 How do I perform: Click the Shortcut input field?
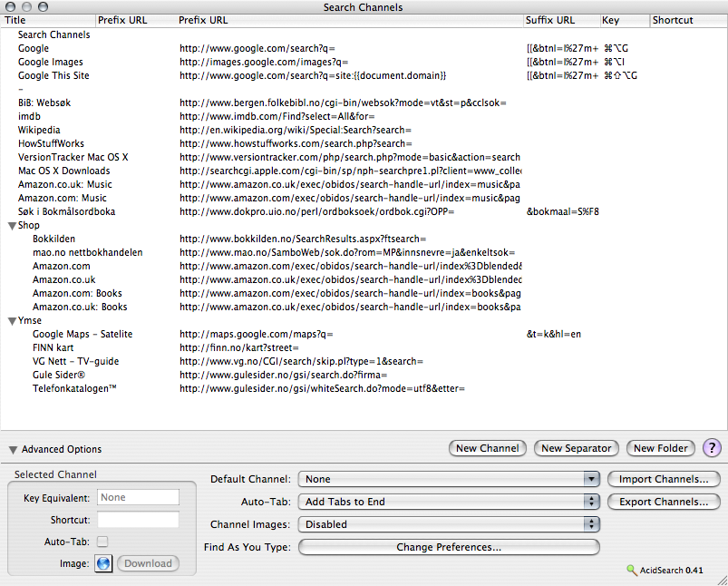coord(138,520)
